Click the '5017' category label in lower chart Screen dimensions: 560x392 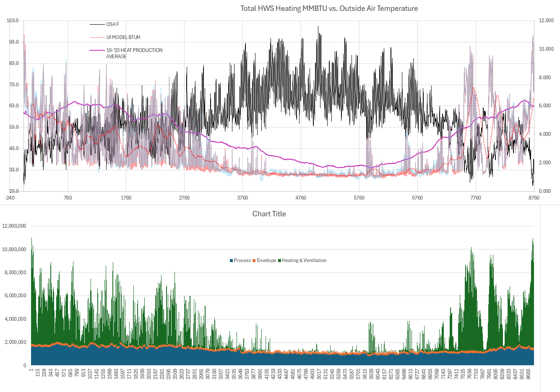pyautogui.click(x=319, y=374)
